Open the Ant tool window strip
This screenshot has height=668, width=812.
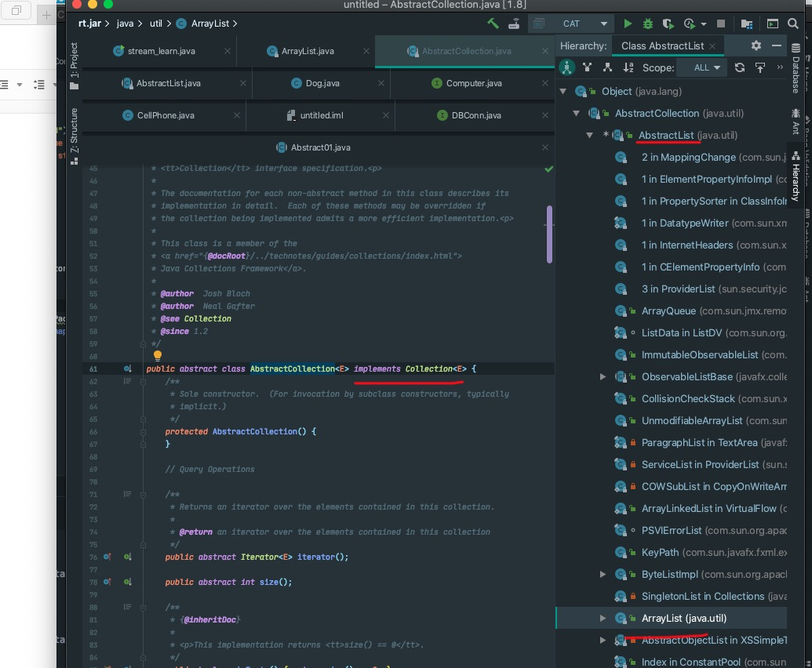796,122
